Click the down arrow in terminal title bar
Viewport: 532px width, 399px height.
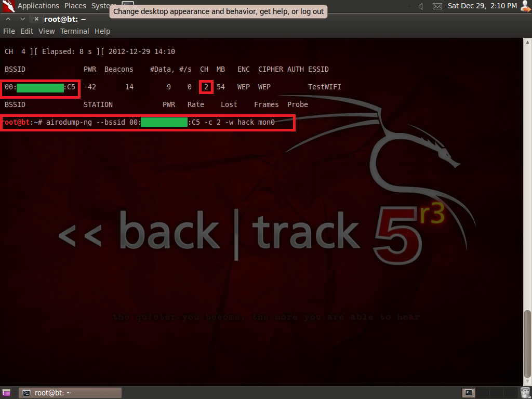[22, 19]
